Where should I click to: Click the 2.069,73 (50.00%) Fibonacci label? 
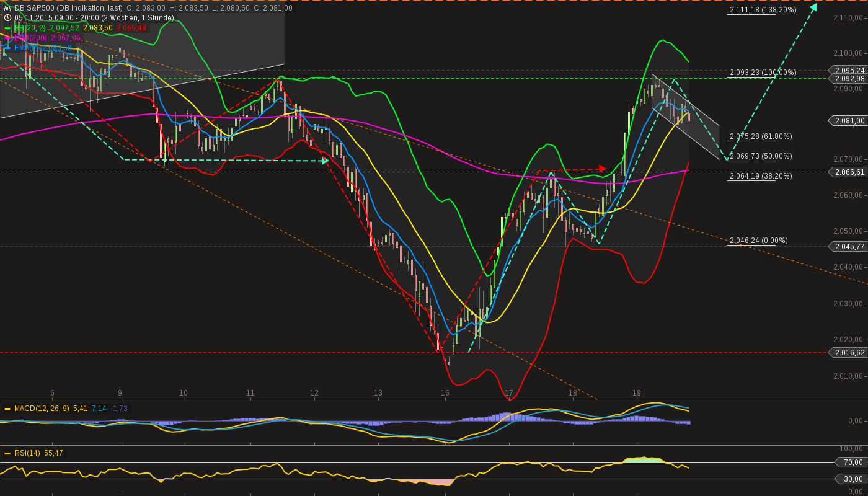pos(761,156)
